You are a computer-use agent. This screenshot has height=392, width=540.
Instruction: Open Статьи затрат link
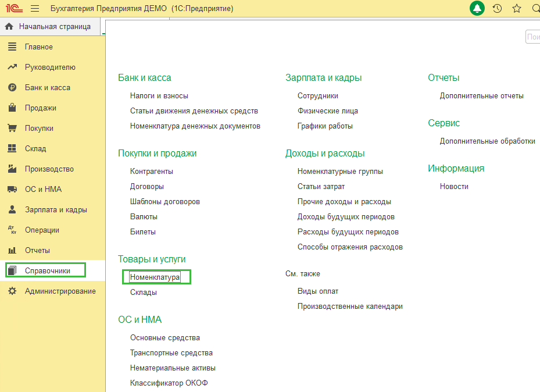click(321, 186)
